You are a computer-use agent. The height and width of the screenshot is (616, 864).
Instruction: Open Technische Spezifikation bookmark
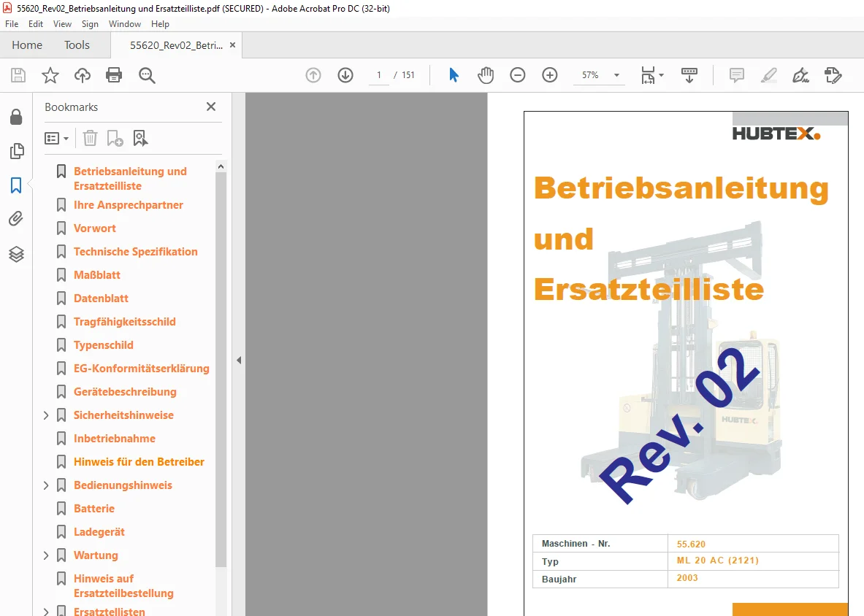click(136, 252)
